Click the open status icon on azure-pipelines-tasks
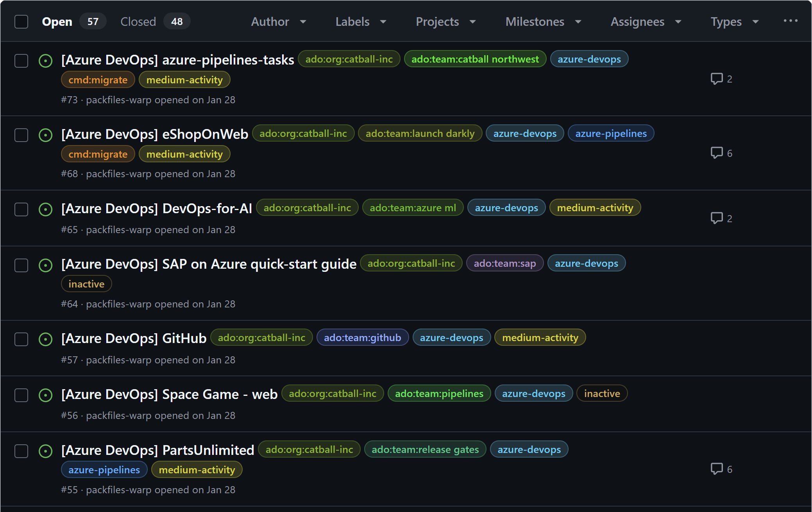The height and width of the screenshot is (512, 812). point(45,61)
